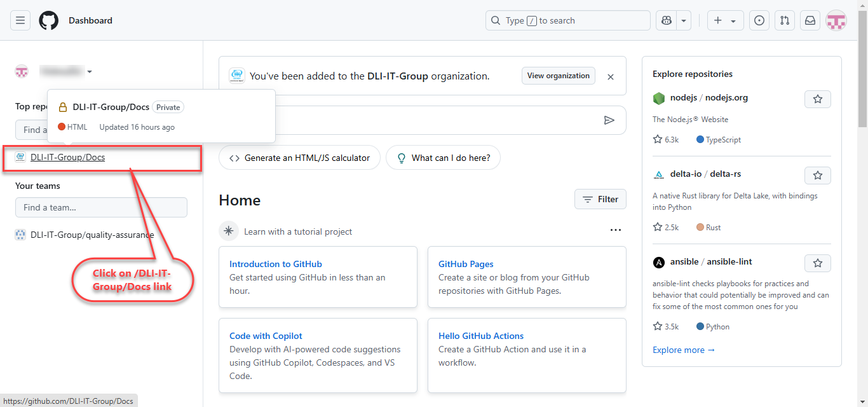Open the tutorial project three-dot menu
The image size is (868, 407).
pyautogui.click(x=615, y=230)
